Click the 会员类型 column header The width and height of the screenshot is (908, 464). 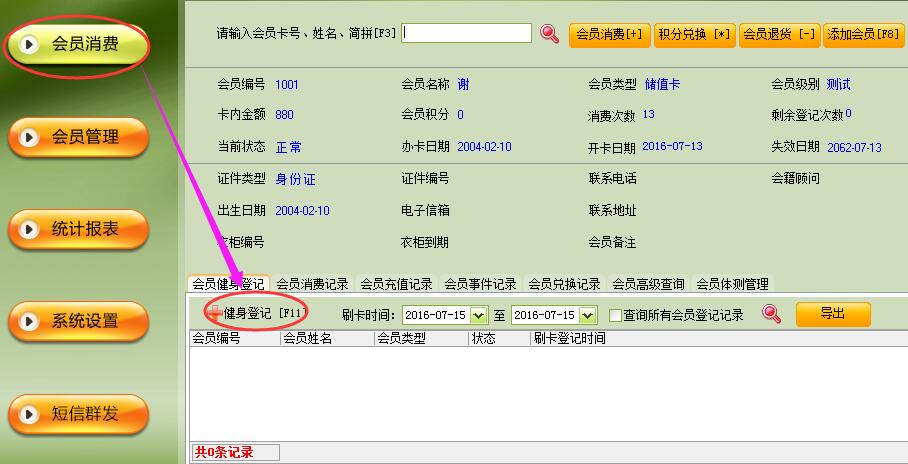coord(422,338)
